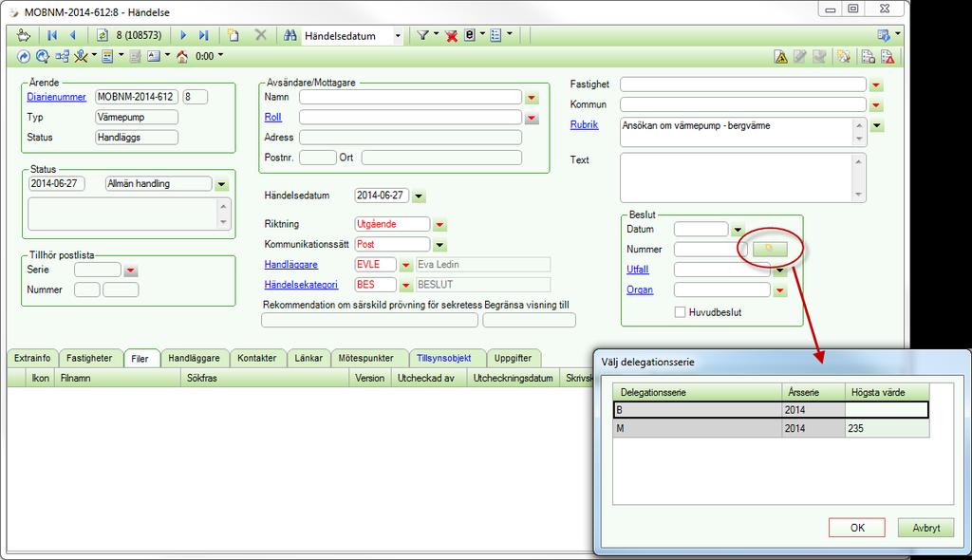The height and width of the screenshot is (560, 972).
Task: Click the document with red warning triangle icon
Action: 888,57
